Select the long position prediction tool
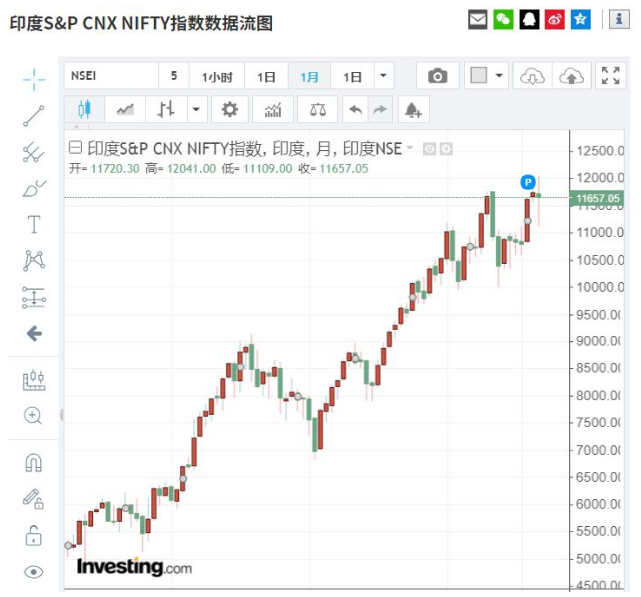641x597 pixels. (x=34, y=297)
